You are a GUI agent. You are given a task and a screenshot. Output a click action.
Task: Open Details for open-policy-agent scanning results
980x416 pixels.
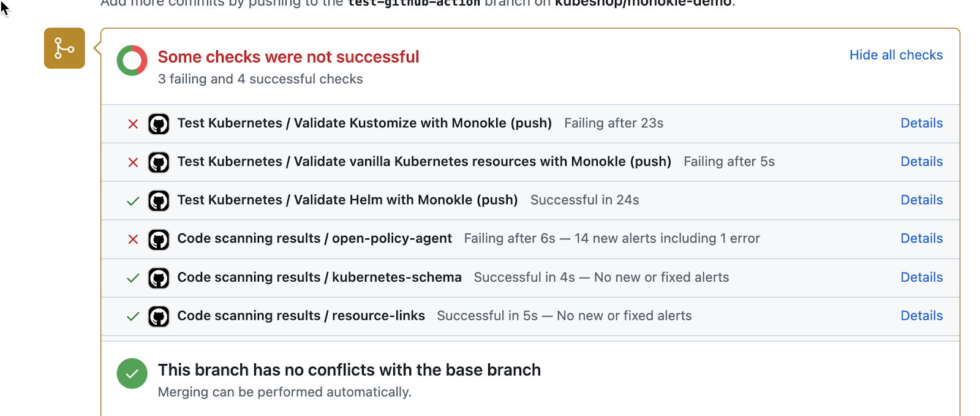tap(921, 238)
